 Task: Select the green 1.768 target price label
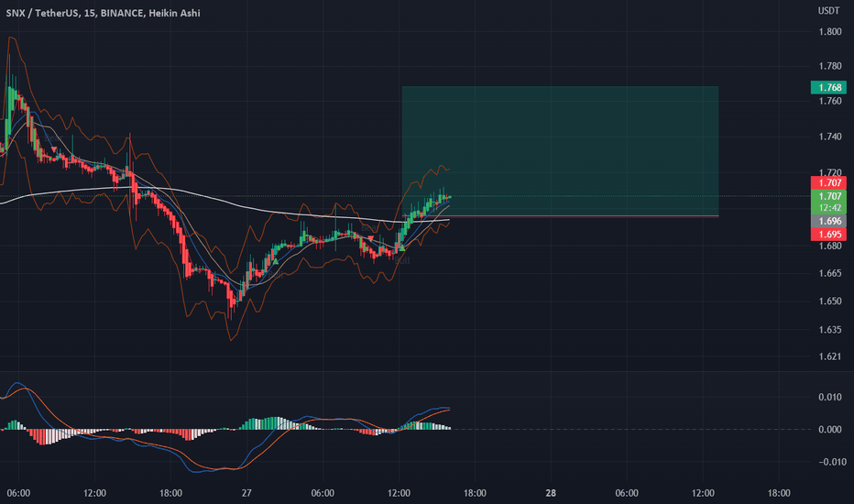point(828,87)
